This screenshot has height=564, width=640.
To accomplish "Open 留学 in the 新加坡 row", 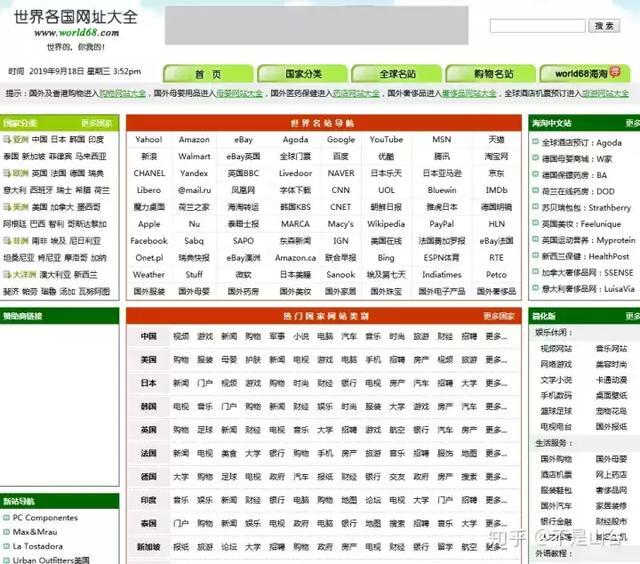I will 445,547.
